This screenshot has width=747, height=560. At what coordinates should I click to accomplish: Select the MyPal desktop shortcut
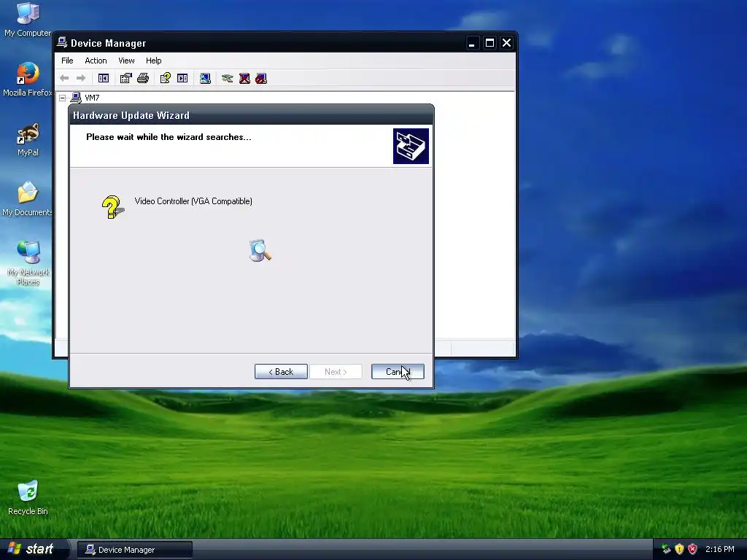(28, 140)
